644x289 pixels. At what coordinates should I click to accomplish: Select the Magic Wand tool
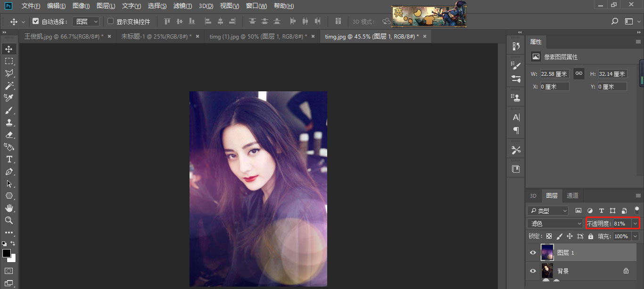pyautogui.click(x=9, y=86)
